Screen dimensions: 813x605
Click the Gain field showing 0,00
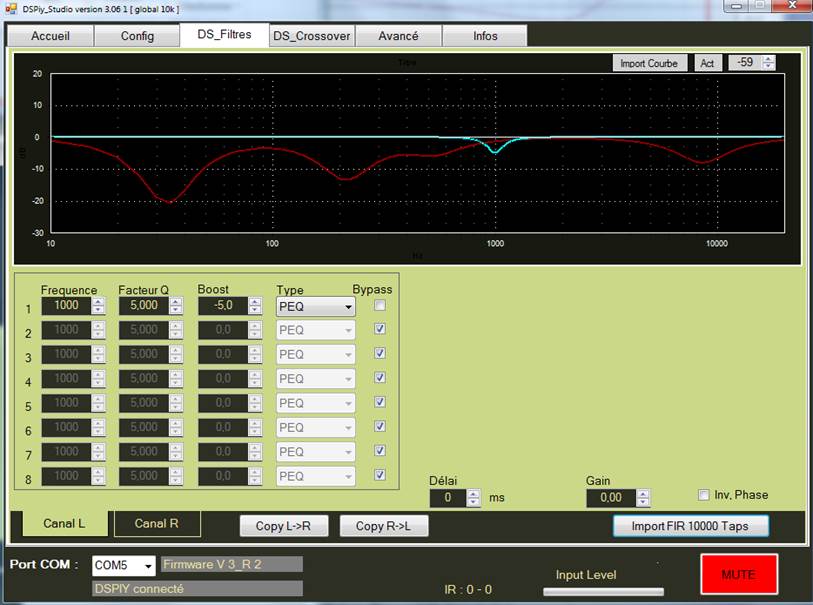611,498
